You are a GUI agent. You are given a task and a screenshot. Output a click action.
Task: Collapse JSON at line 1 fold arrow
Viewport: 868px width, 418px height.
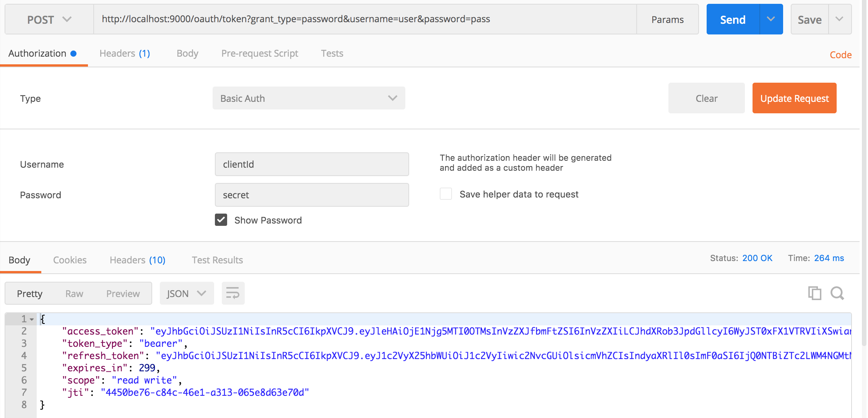pos(32,319)
